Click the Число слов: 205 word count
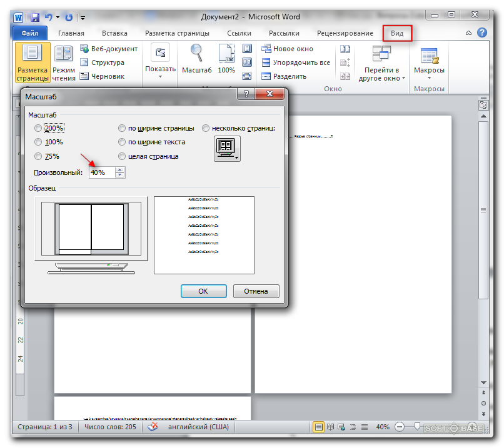 point(110,427)
